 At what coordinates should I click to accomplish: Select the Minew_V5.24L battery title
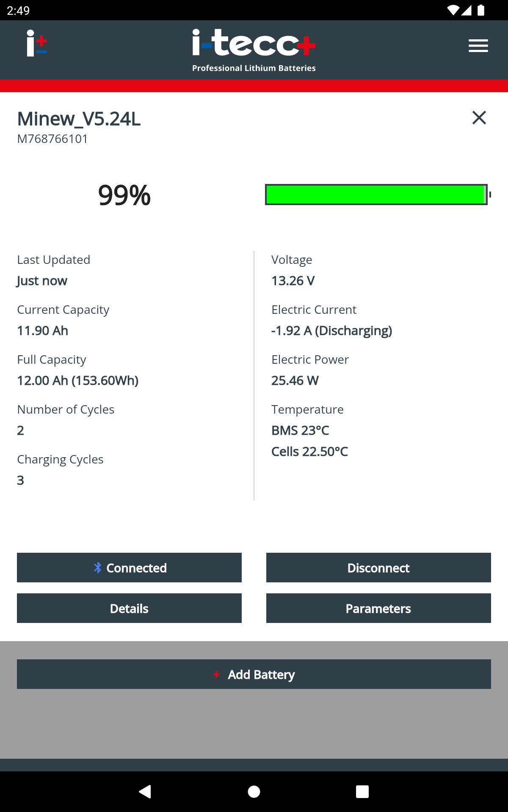pos(79,119)
